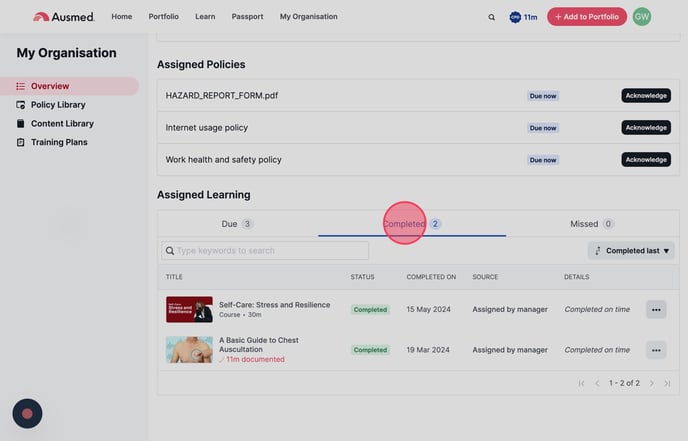Acknowledge the Internet usage policy
688x441 pixels.
click(x=646, y=128)
